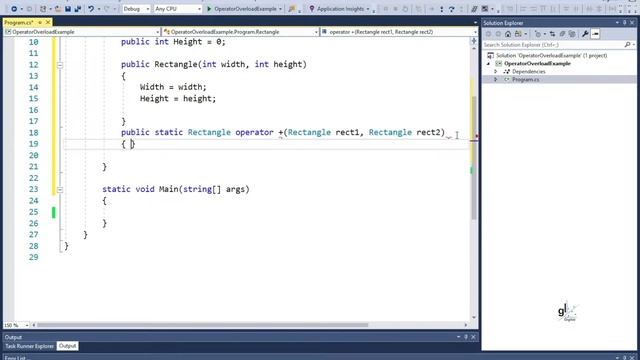Screen dimensions: 640x360
Task: Click 'Width = width;' on line 14
Action: coord(173,87)
